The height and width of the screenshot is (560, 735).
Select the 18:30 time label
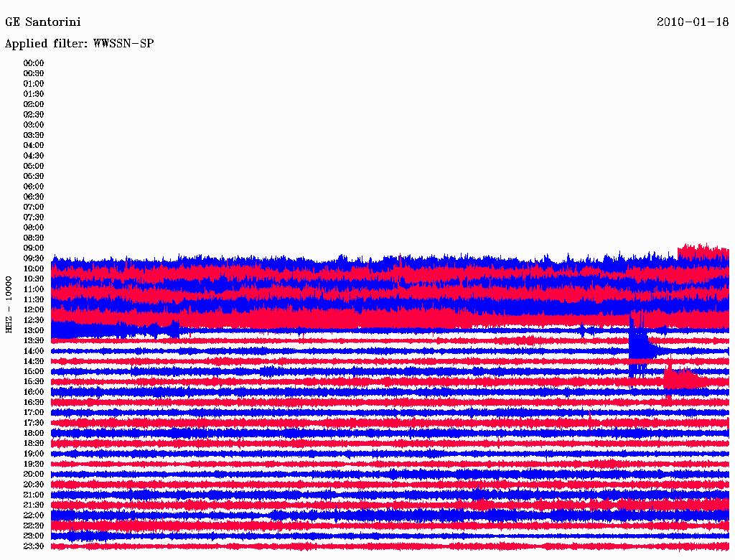(x=33, y=444)
